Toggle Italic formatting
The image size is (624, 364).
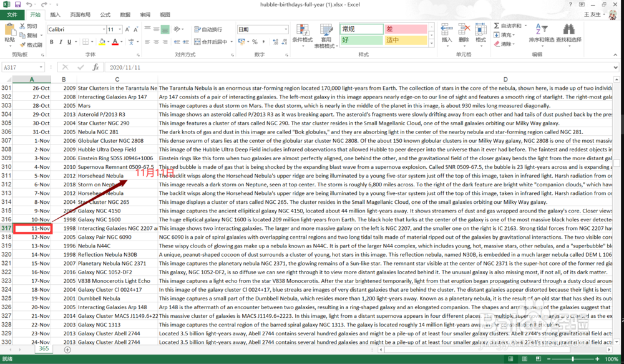[61, 42]
